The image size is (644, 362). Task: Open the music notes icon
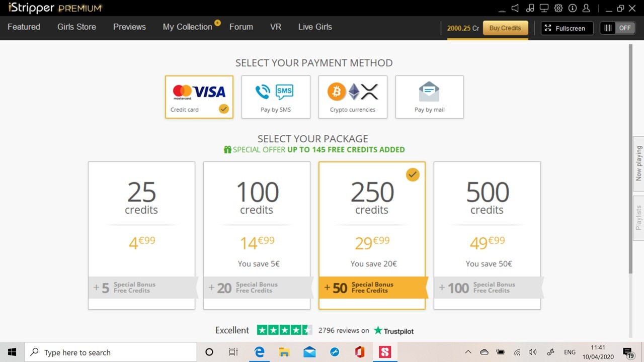point(530,8)
